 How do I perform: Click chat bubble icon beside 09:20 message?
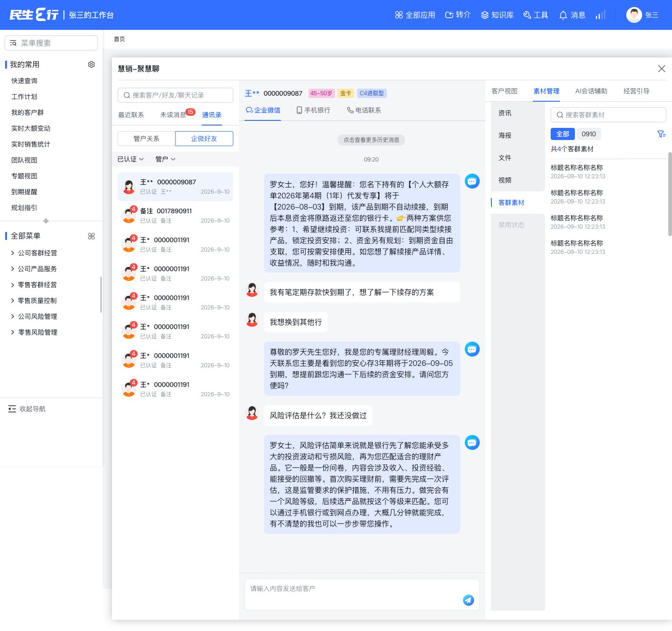coord(472,181)
